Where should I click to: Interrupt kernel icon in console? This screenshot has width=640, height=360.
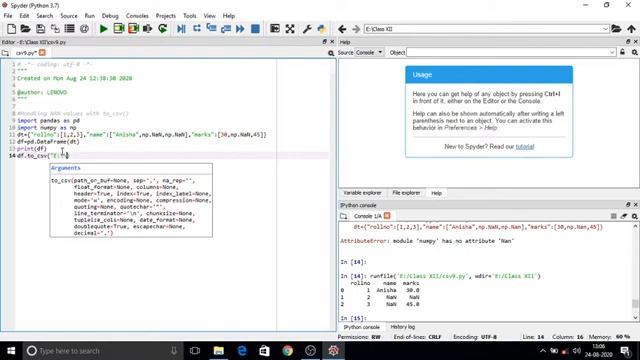tap(613, 216)
